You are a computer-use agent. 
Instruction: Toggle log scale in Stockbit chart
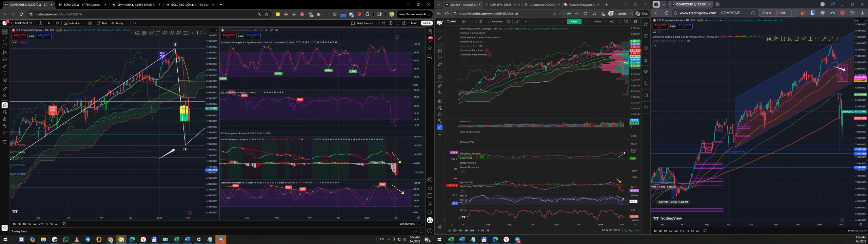[631, 230]
